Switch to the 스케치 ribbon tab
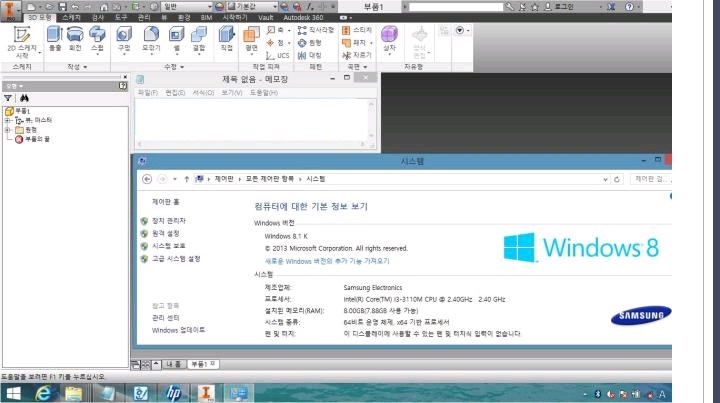 pos(71,18)
